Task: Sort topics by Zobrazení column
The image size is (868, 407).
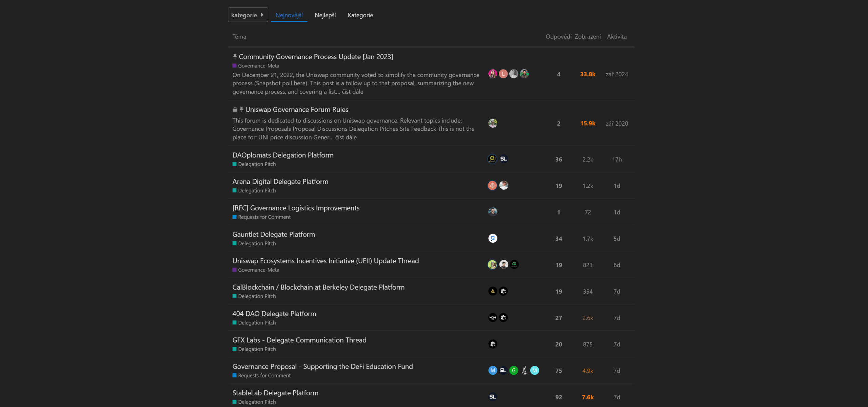Action: 588,37
